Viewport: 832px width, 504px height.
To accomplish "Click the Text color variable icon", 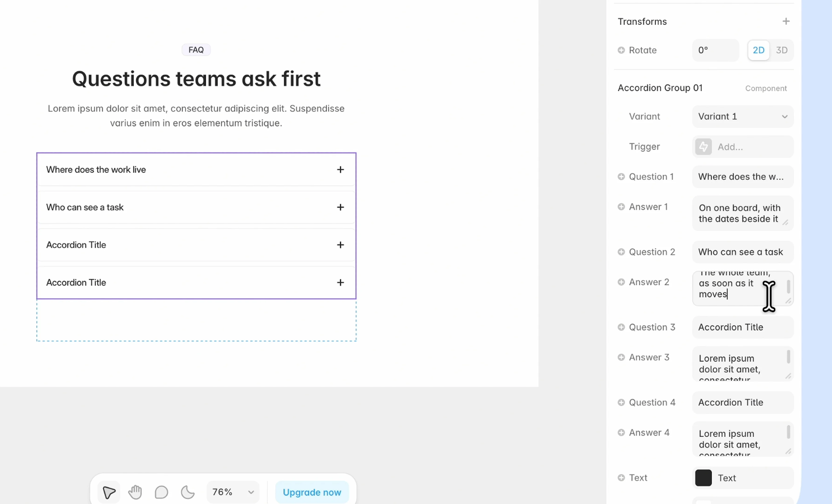I will (621, 478).
